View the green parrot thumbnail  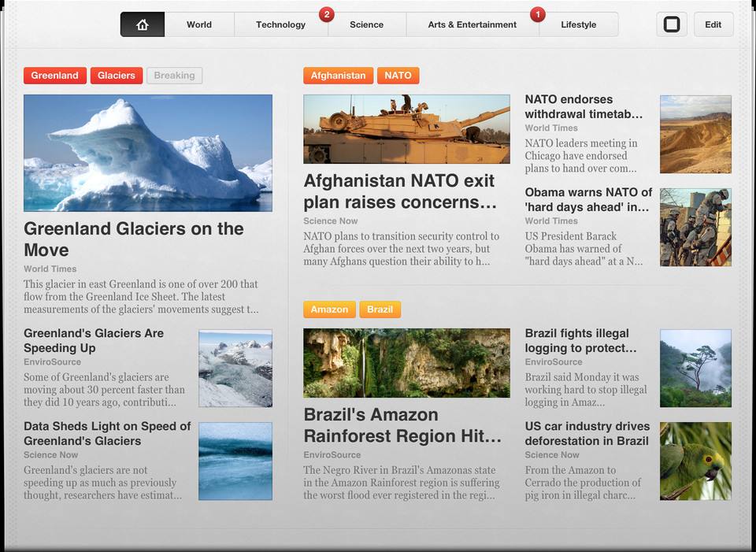[695, 461]
